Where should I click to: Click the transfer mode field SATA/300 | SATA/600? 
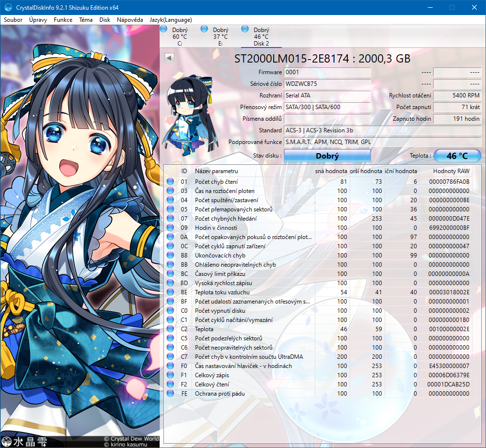pyautogui.click(x=327, y=107)
